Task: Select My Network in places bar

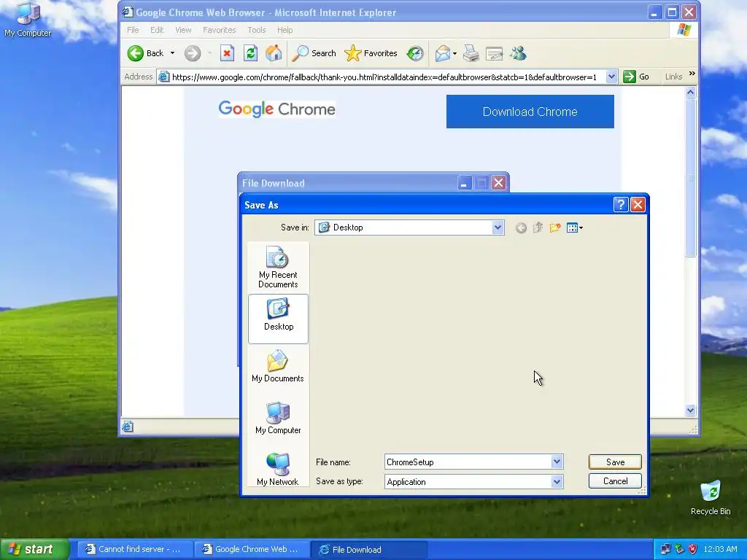Action: pyautogui.click(x=278, y=470)
